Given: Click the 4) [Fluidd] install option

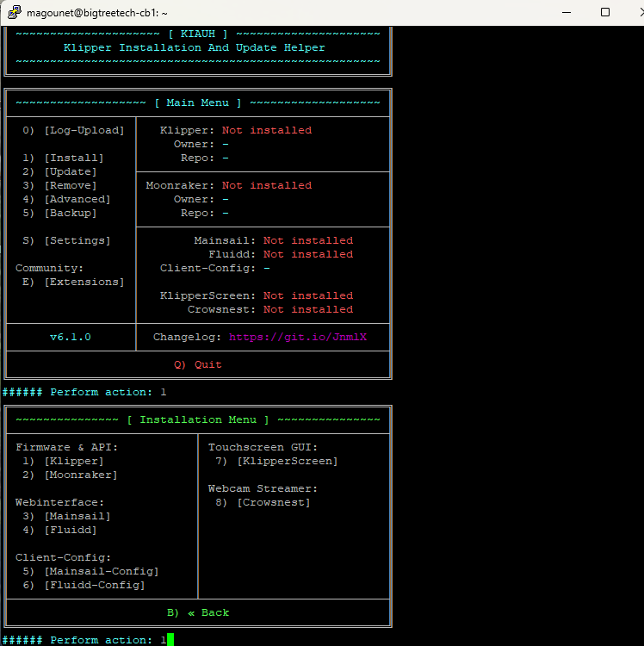Looking at the screenshot, I should tap(59, 531).
